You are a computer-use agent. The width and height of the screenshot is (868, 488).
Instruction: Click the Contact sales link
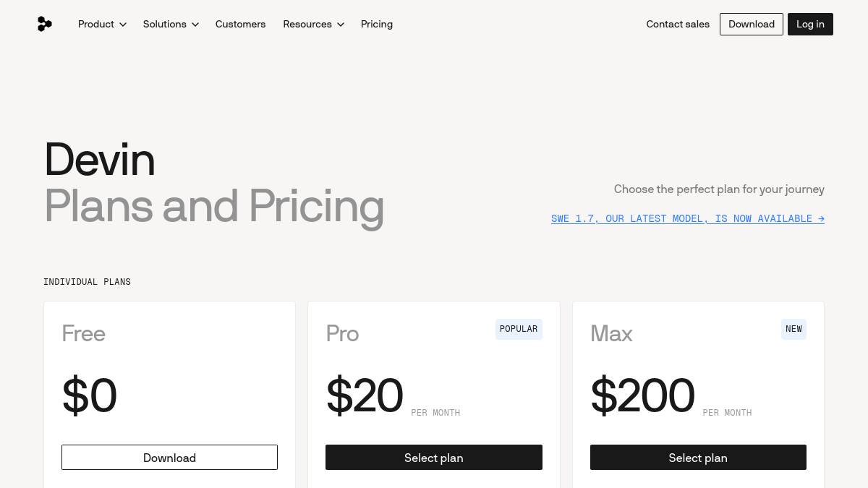coord(678,24)
